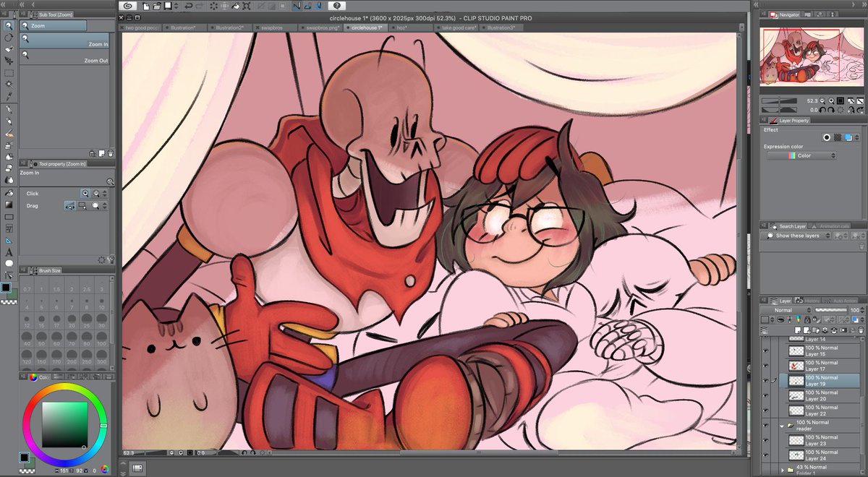
Task: Select the Eyedropper tool
Action: point(9,96)
